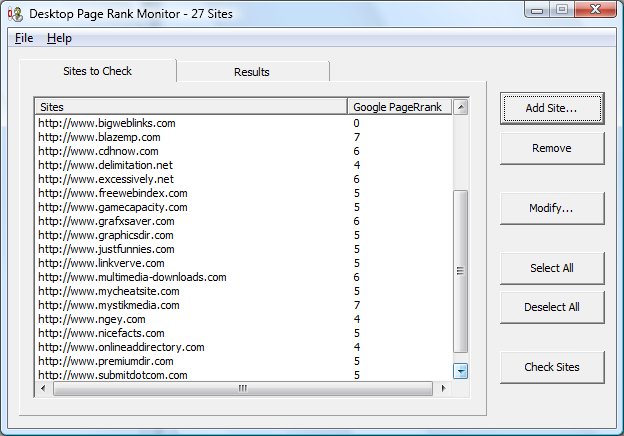Minimize the Desktop Page Rank Monitor window
The height and width of the screenshot is (436, 624).
(537, 10)
